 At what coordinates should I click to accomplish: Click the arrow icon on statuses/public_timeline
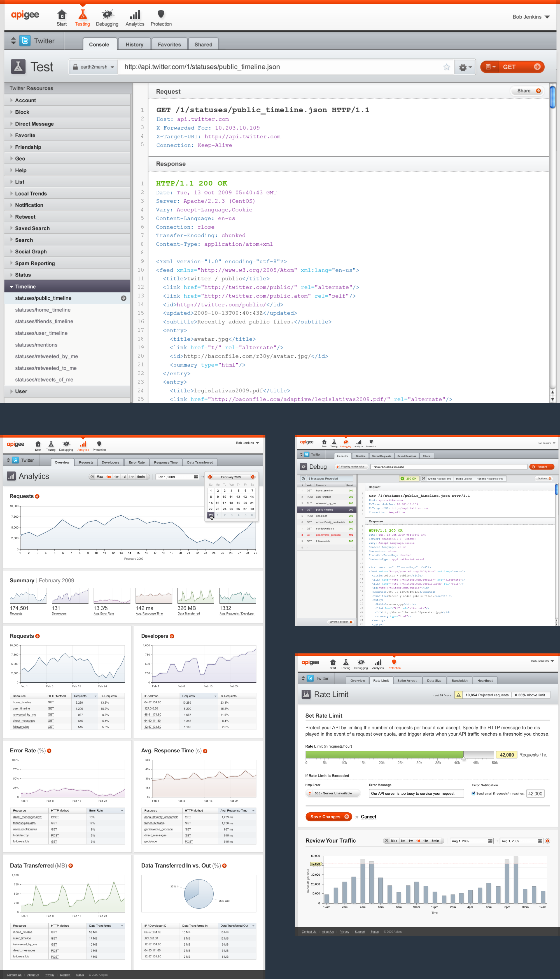[123, 298]
